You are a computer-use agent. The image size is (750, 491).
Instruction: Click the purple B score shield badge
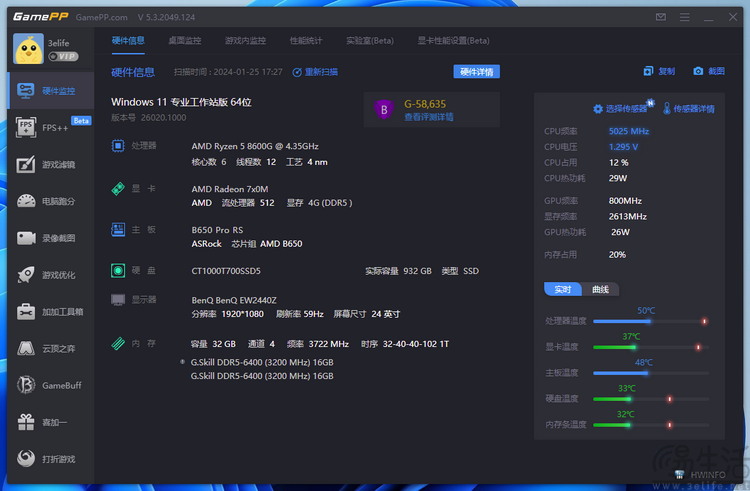pos(384,110)
